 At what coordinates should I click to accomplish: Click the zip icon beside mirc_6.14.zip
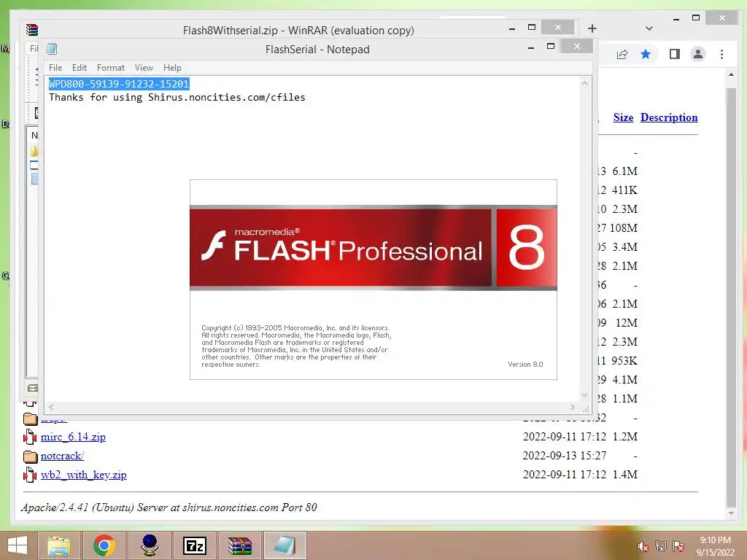pos(30,437)
